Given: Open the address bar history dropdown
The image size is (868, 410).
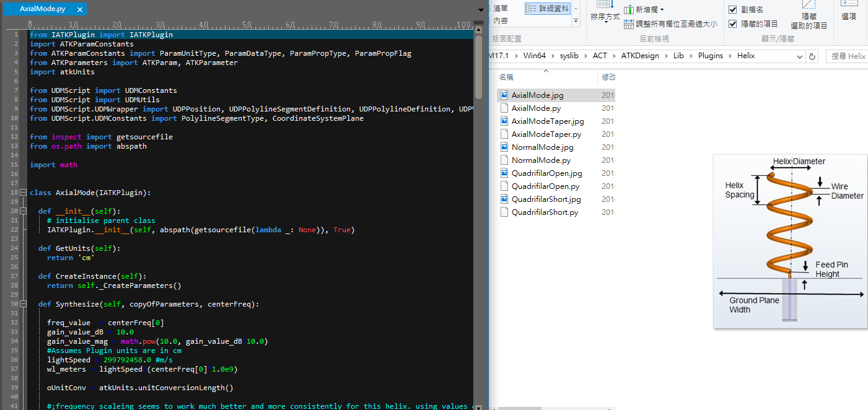Looking at the screenshot, I should coord(799,56).
